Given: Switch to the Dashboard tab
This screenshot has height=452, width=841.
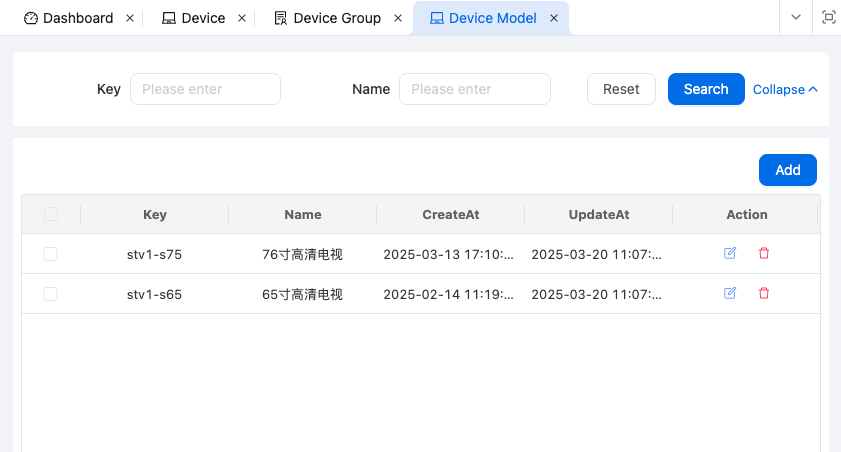Looking at the screenshot, I should coord(68,18).
